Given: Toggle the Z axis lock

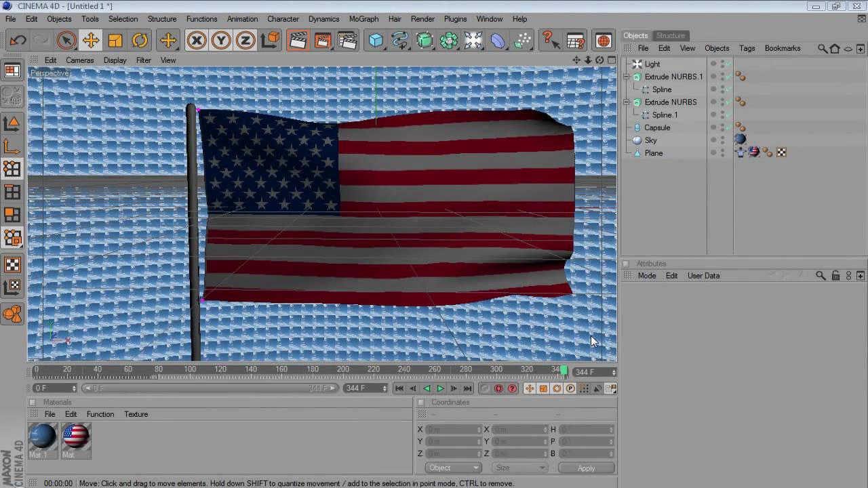Looking at the screenshot, I should (x=245, y=41).
